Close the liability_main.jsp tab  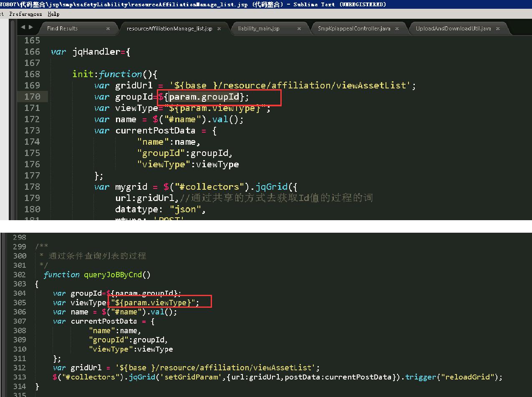point(299,29)
